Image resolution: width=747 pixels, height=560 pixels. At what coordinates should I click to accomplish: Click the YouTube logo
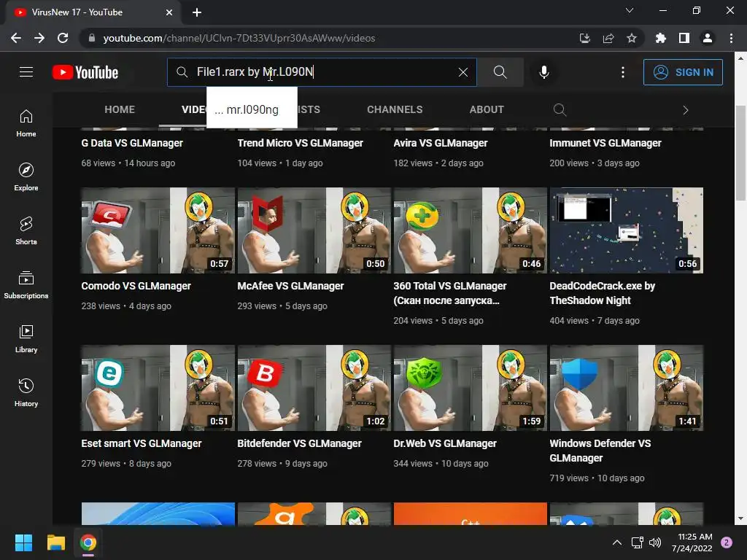[x=85, y=72]
